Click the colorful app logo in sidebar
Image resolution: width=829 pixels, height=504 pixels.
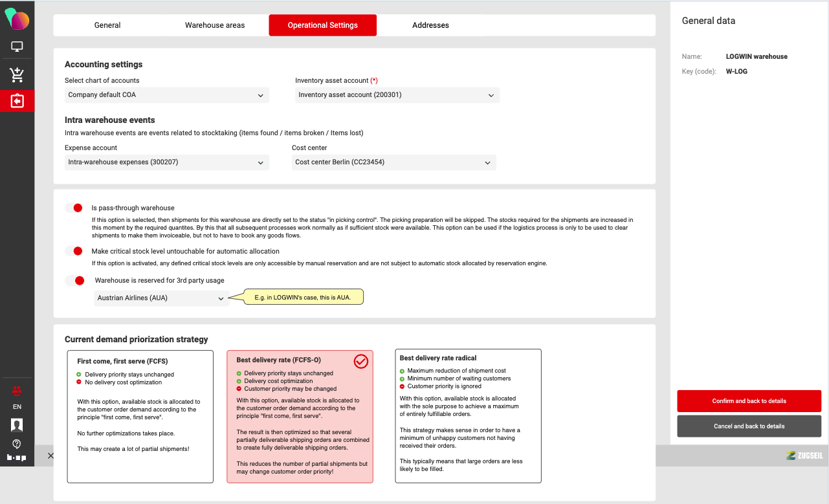(17, 19)
